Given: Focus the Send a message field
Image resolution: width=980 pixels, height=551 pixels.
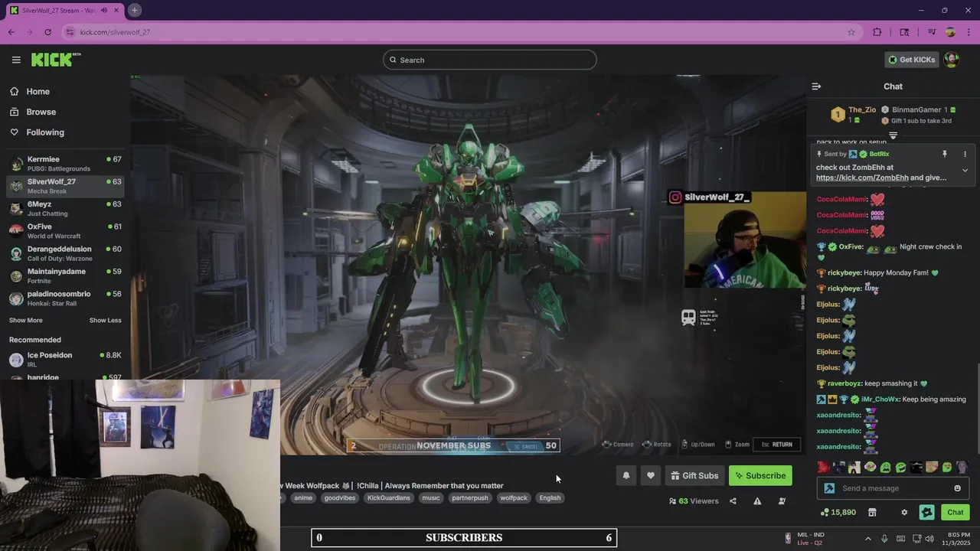Looking at the screenshot, I should click(x=892, y=488).
